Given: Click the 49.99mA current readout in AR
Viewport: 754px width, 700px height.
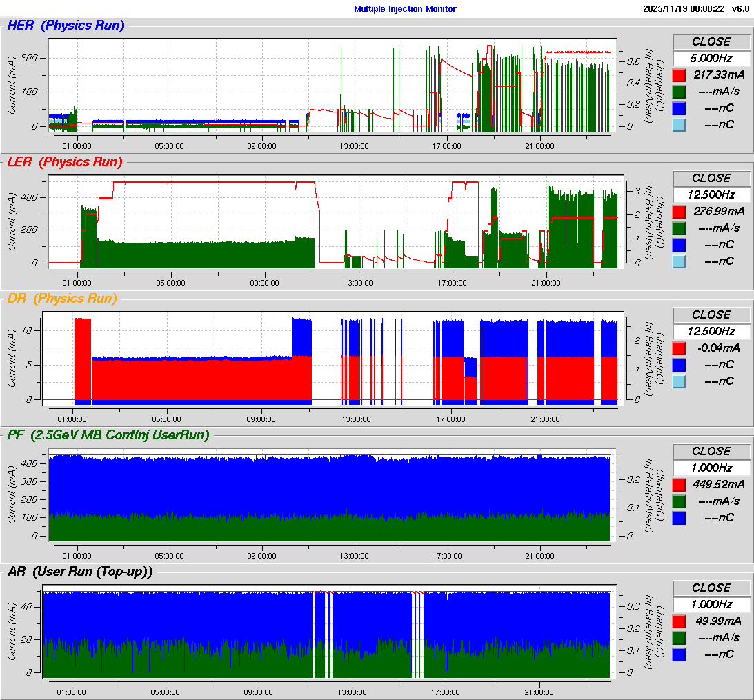Looking at the screenshot, I should point(719,621).
